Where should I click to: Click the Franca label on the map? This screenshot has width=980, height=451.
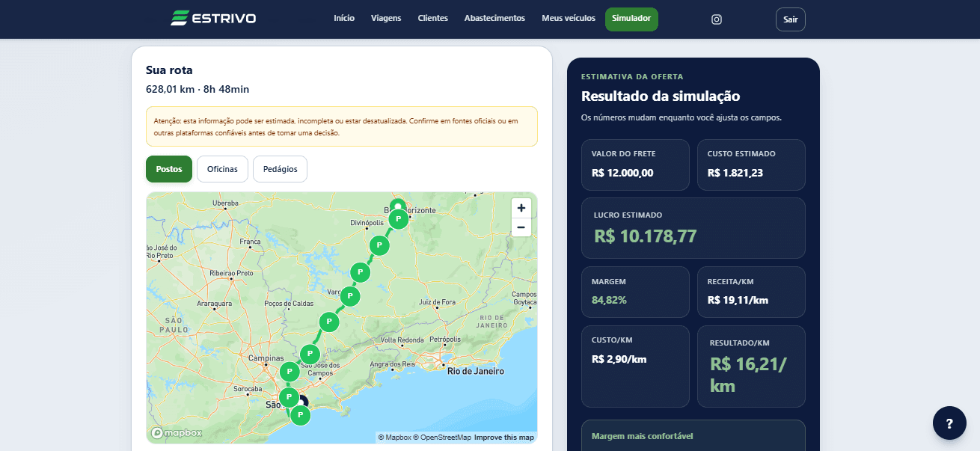point(250,242)
